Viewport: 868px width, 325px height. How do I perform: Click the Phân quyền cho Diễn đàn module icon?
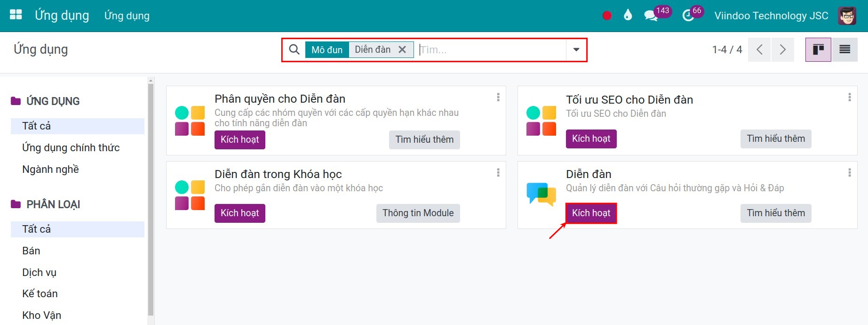[x=190, y=121]
